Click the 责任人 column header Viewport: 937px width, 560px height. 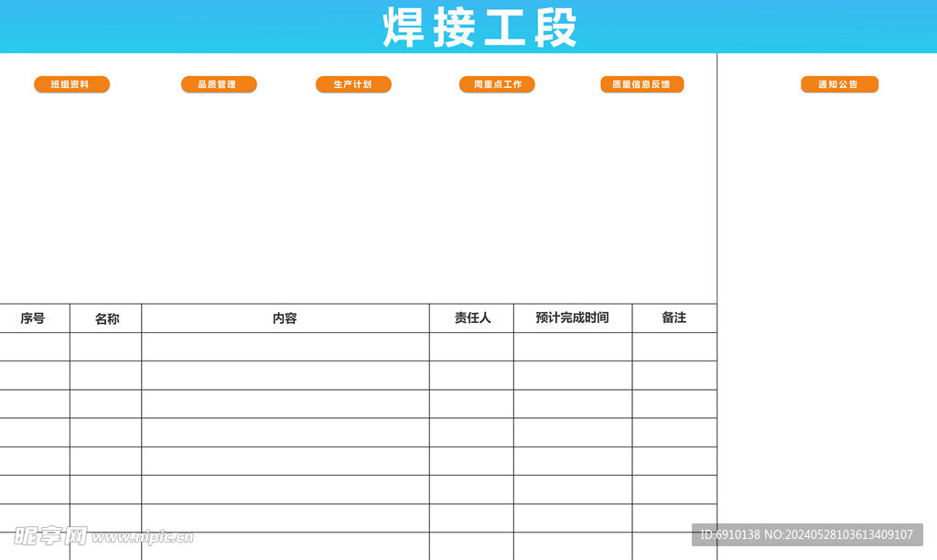coord(472,318)
